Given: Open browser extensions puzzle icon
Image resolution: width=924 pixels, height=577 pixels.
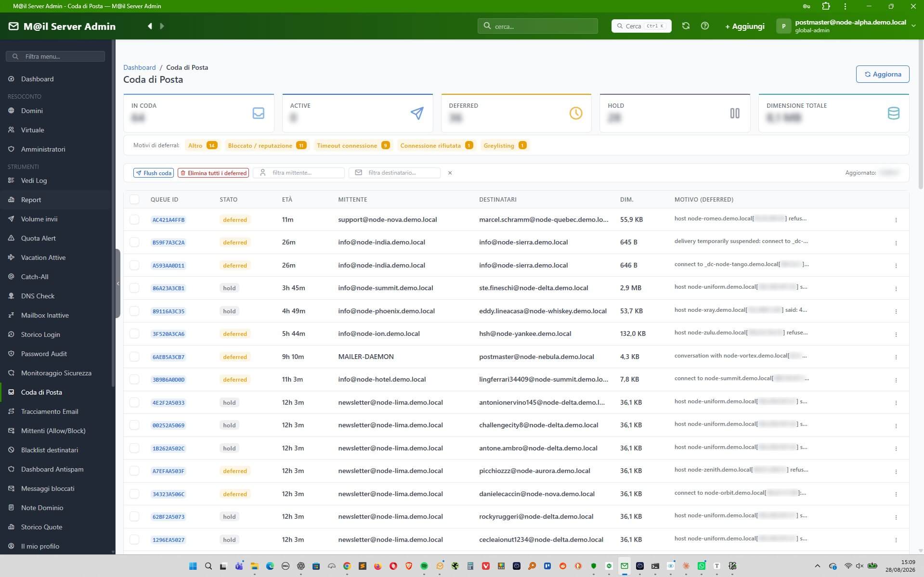Looking at the screenshot, I should [x=826, y=6].
